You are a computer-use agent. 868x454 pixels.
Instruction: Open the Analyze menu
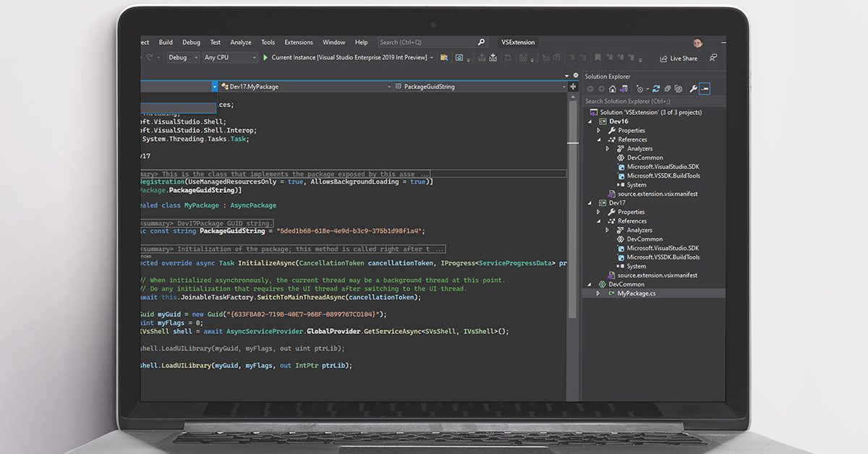(x=240, y=43)
